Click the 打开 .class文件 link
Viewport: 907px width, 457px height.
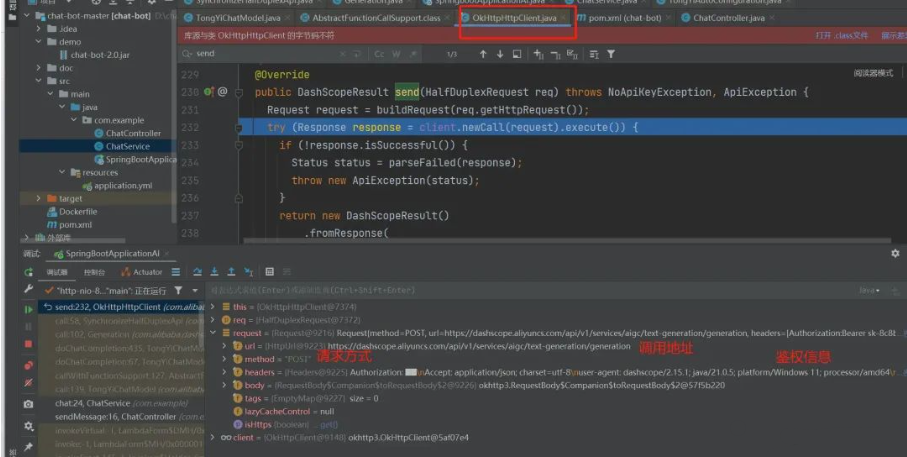(842, 35)
